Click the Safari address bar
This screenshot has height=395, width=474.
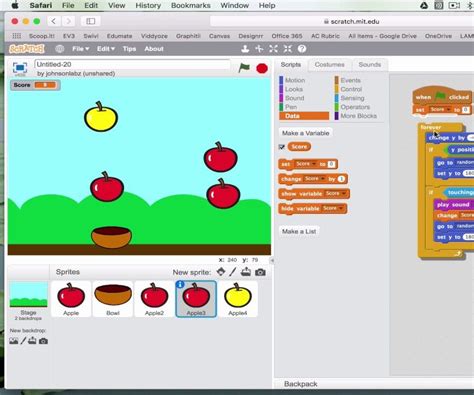coord(342,22)
